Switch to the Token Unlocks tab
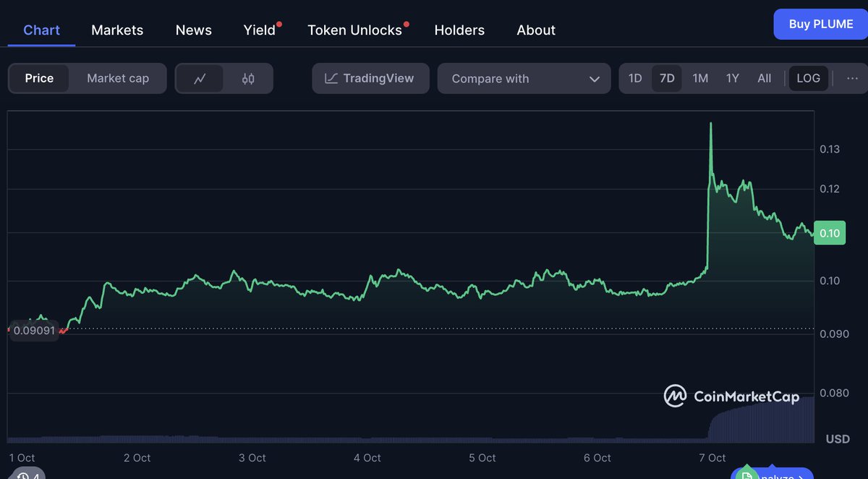The height and width of the screenshot is (479, 868). point(354,30)
